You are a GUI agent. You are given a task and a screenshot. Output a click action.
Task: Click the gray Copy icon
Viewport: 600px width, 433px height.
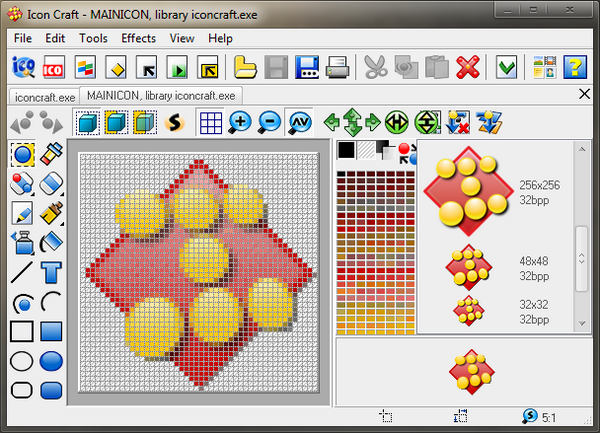click(406, 67)
